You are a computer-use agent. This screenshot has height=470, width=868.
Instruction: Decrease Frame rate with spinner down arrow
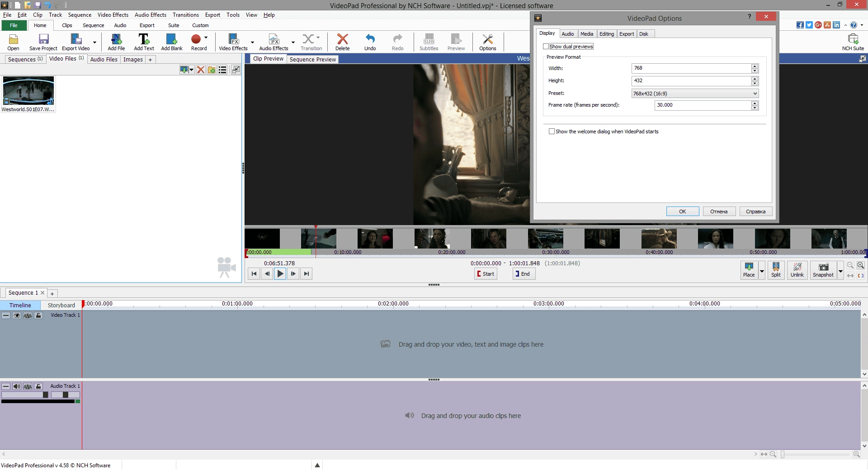755,108
